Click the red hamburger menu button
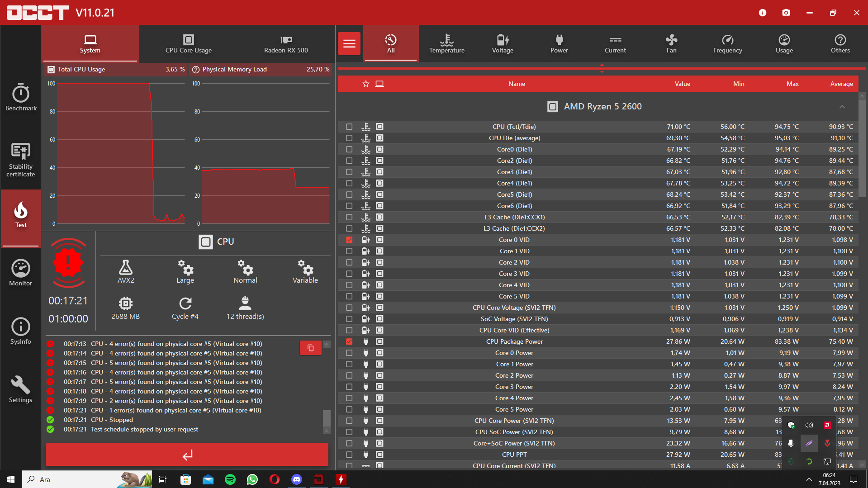 click(349, 43)
